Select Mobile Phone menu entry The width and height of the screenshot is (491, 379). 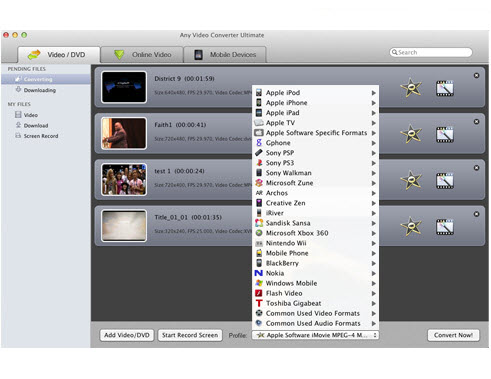[315, 253]
